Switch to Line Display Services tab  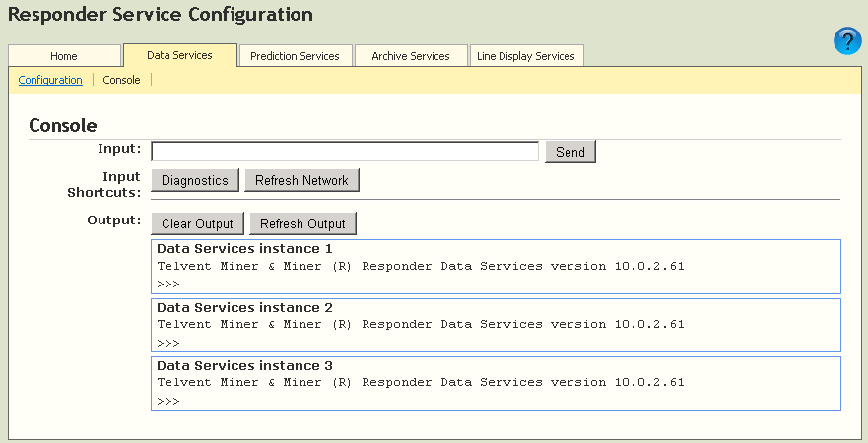tap(525, 56)
